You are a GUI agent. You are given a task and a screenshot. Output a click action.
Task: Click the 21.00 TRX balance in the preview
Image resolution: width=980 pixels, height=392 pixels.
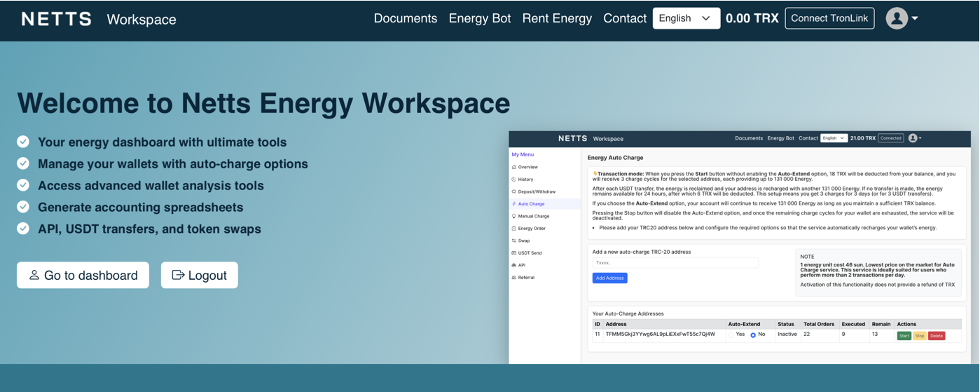[x=862, y=138]
